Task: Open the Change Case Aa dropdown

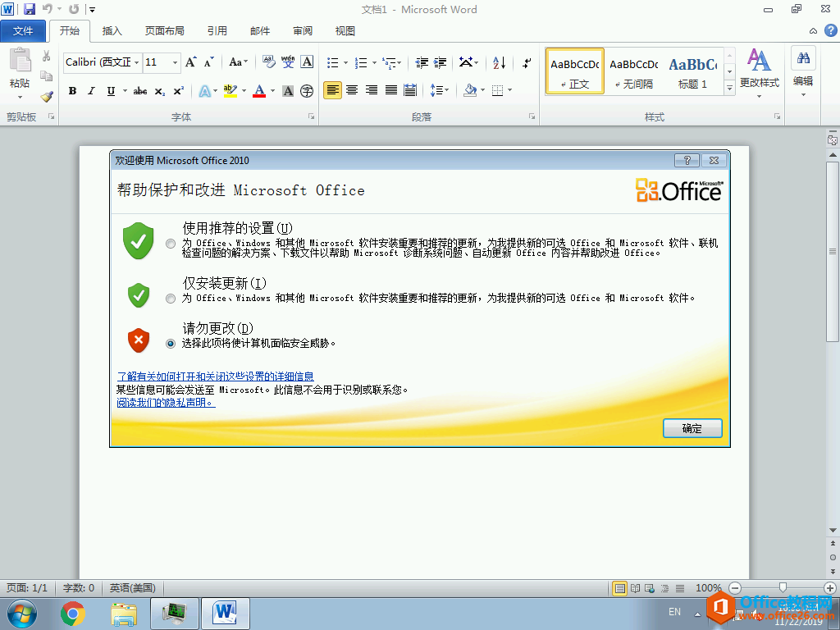Action: 239,62
